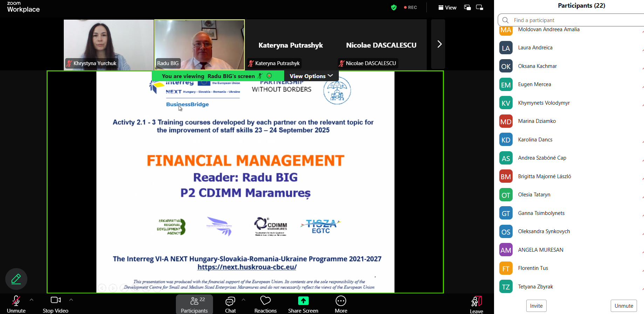The height and width of the screenshot is (314, 644).
Task: Click the KD avatar for Karolina Dancs
Action: tap(506, 140)
